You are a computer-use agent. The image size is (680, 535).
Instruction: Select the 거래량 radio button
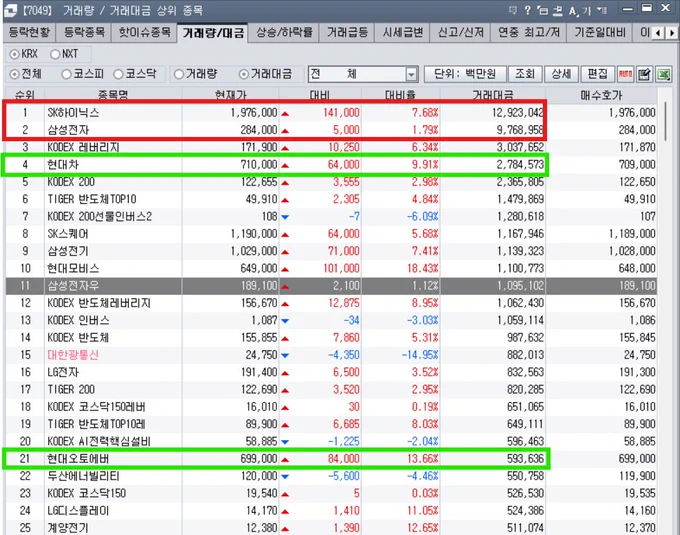(x=179, y=75)
